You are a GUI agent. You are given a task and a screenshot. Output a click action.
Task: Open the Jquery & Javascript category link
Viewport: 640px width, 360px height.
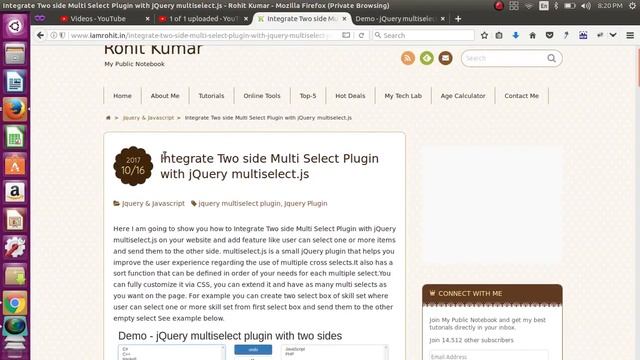click(x=153, y=203)
